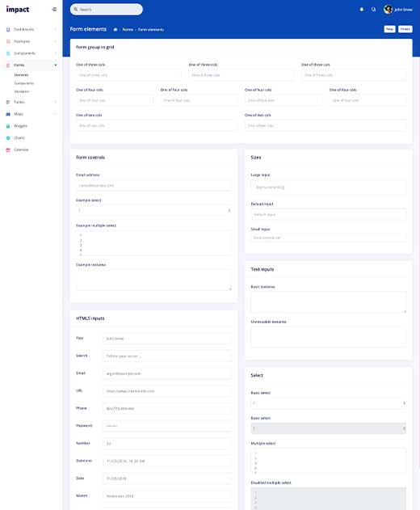Expand the Tables menu chevron
The image size is (420, 510).
pos(56,102)
